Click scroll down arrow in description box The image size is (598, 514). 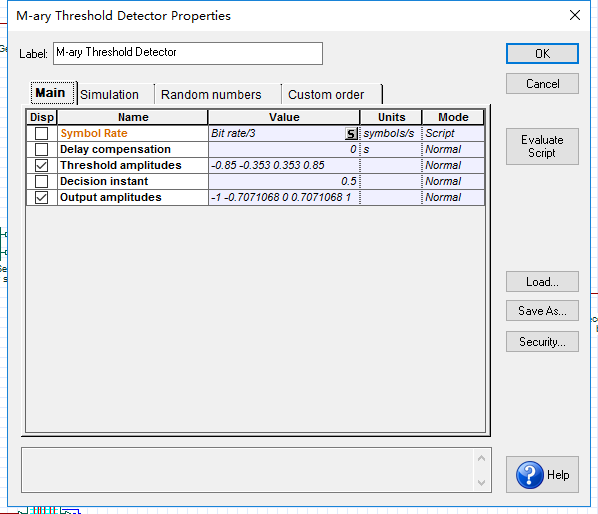coord(481,482)
